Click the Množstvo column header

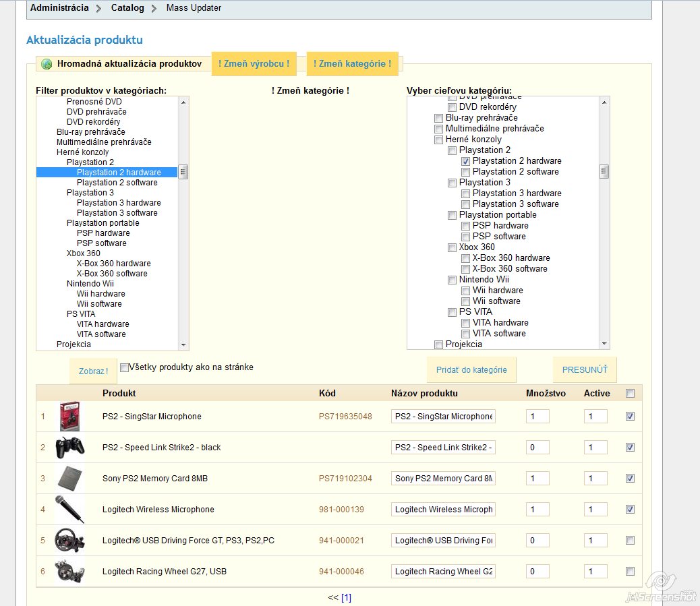point(546,393)
